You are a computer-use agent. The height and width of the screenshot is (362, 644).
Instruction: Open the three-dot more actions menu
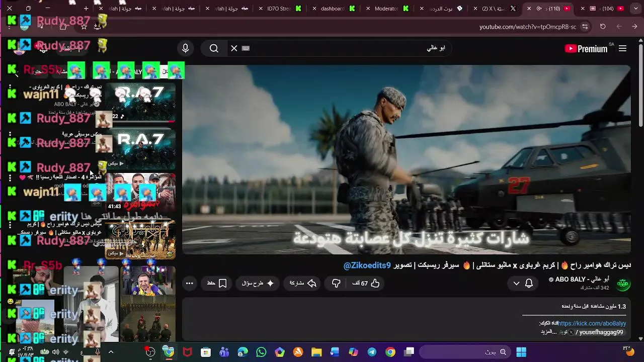click(x=189, y=284)
